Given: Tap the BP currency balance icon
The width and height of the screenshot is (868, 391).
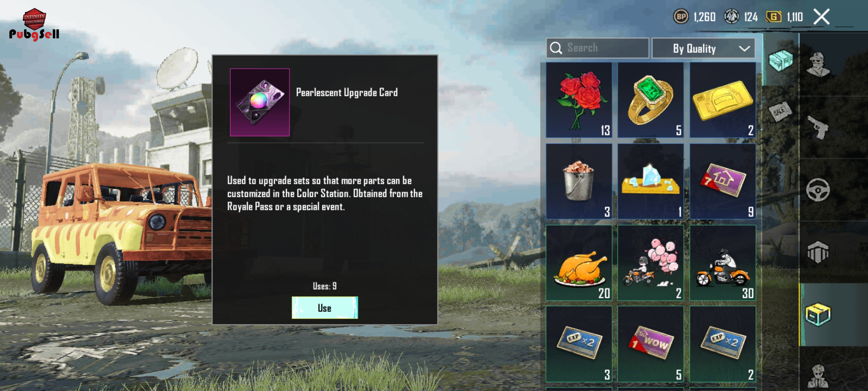Looking at the screenshot, I should click(x=681, y=17).
